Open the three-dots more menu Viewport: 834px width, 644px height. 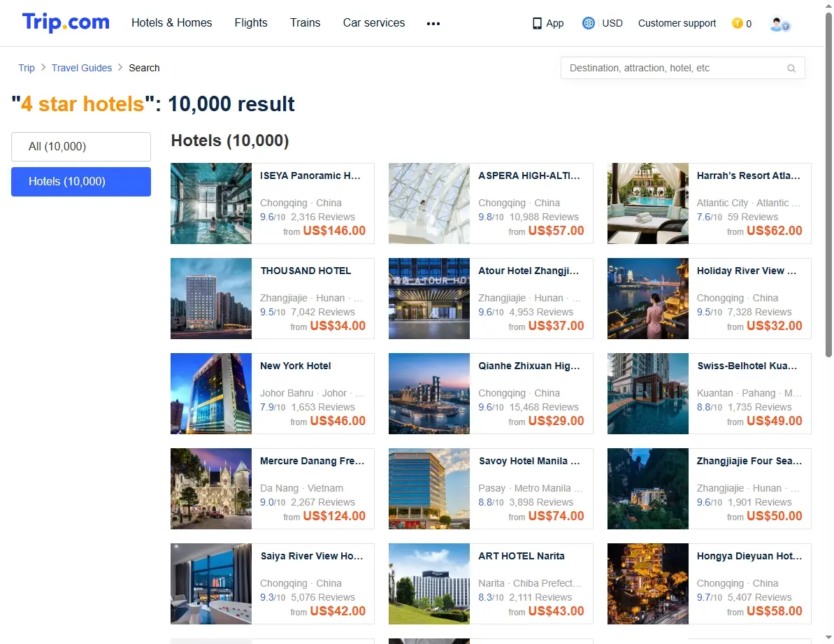[433, 23]
